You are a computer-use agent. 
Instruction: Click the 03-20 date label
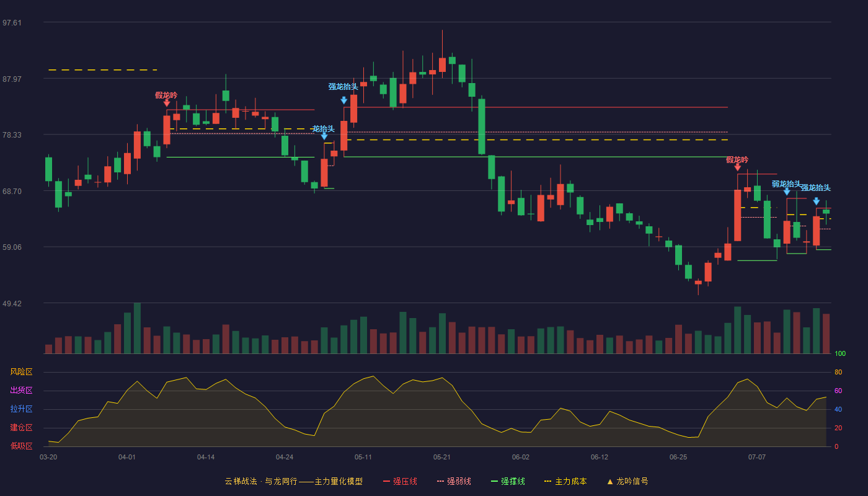[x=48, y=457]
